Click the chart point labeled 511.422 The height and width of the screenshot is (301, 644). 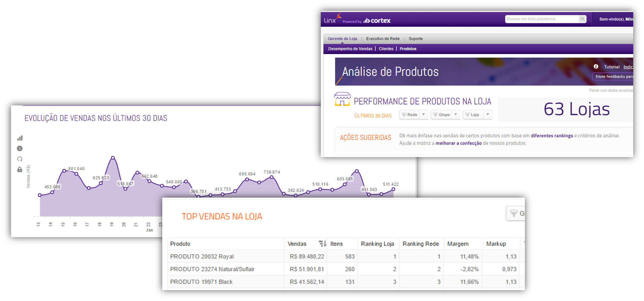[393, 189]
